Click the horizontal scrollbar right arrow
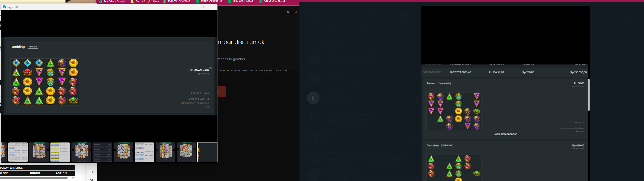 [73, 178]
